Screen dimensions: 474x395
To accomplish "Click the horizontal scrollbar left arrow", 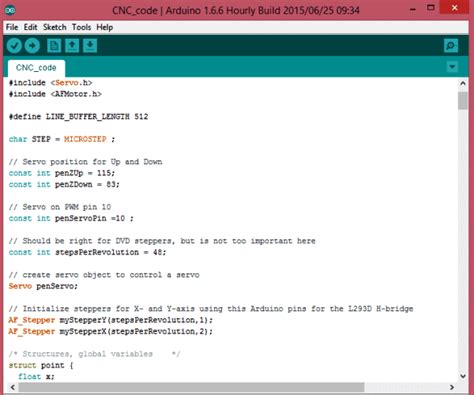I will [x=13, y=387].
